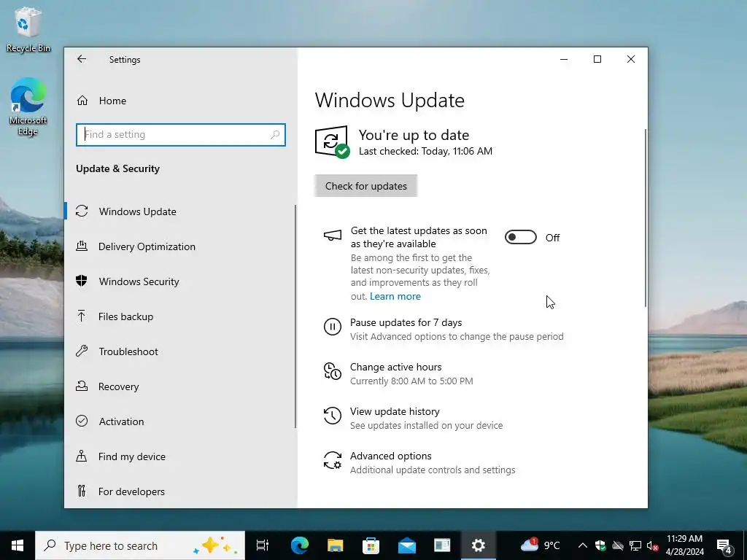The width and height of the screenshot is (747, 560).
Task: Click the pause icon for Pause updates
Action: pyautogui.click(x=333, y=327)
